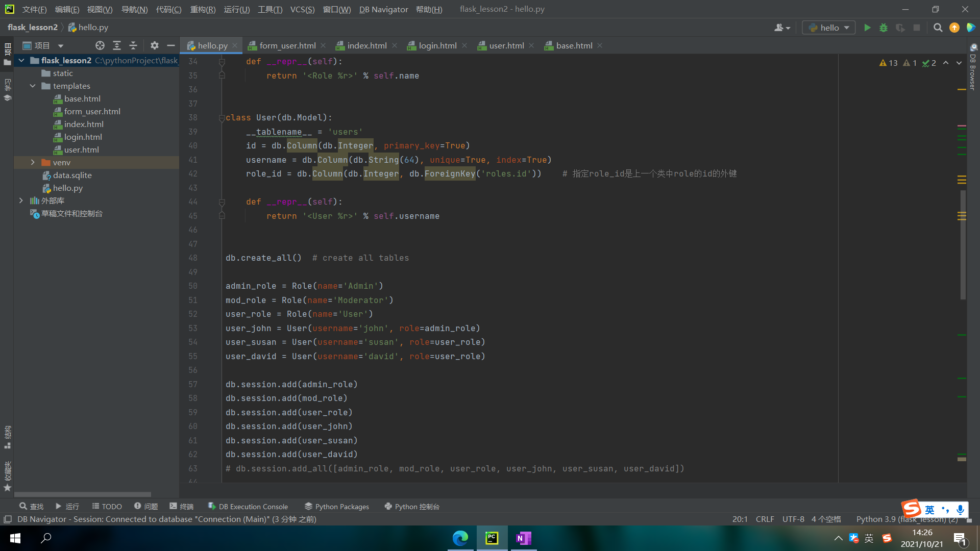Open project panel settings gear
This screenshot has height=551, width=980.
[x=155, y=45]
